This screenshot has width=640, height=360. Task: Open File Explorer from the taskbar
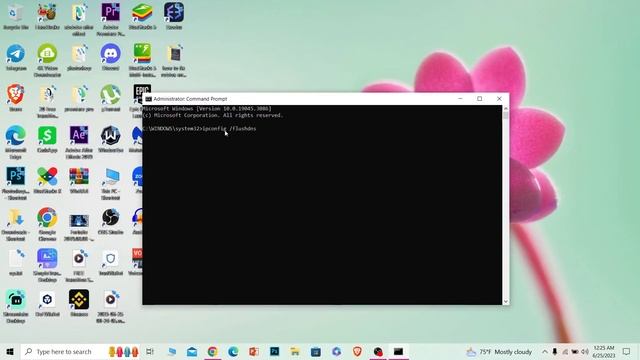295,351
